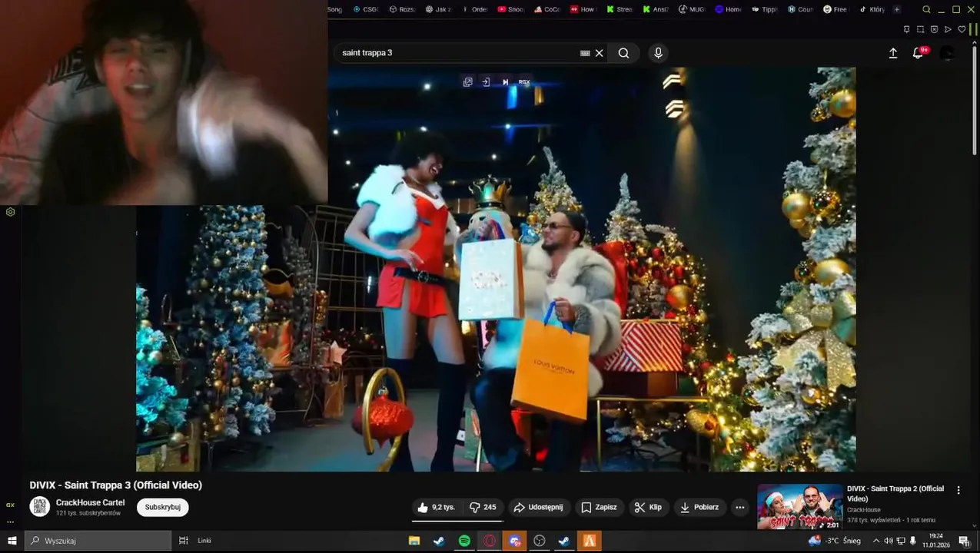Save video using Zapisz button
This screenshot has width=980, height=553.
point(599,508)
